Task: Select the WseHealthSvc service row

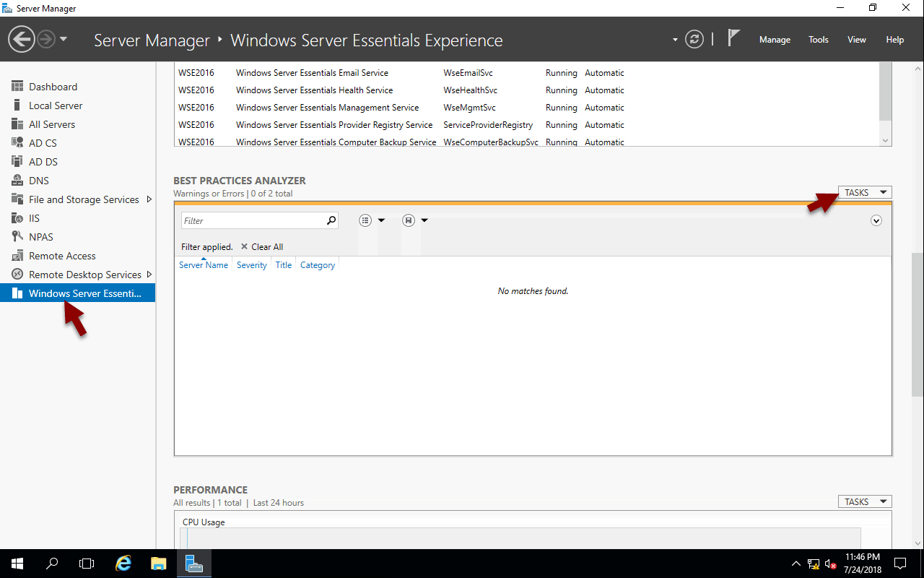Action: pos(527,90)
